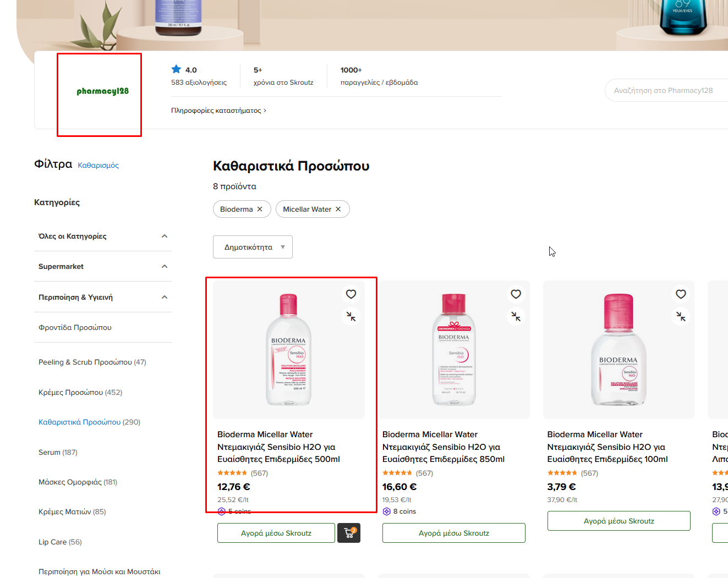The width and height of the screenshot is (728, 578).
Task: Click the 3,79 € price
Action: coord(562,487)
